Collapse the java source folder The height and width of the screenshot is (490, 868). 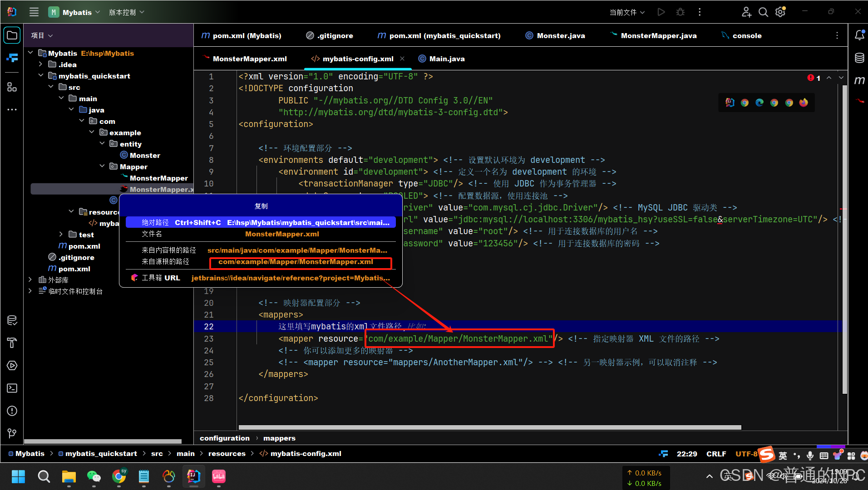point(71,110)
